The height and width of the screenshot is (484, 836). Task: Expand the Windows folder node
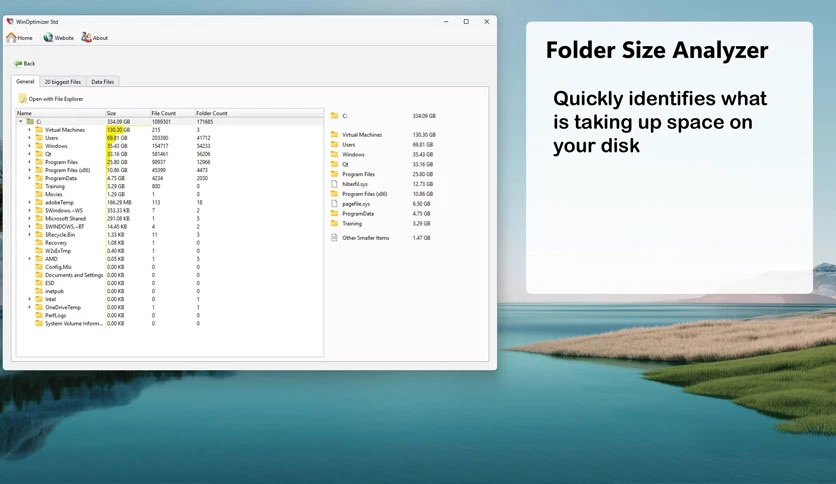coord(29,146)
